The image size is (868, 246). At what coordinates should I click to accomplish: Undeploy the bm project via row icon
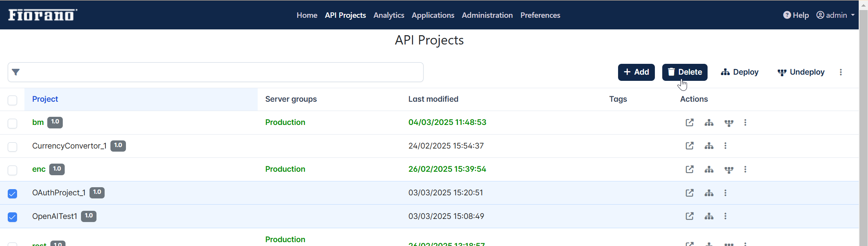(x=729, y=123)
